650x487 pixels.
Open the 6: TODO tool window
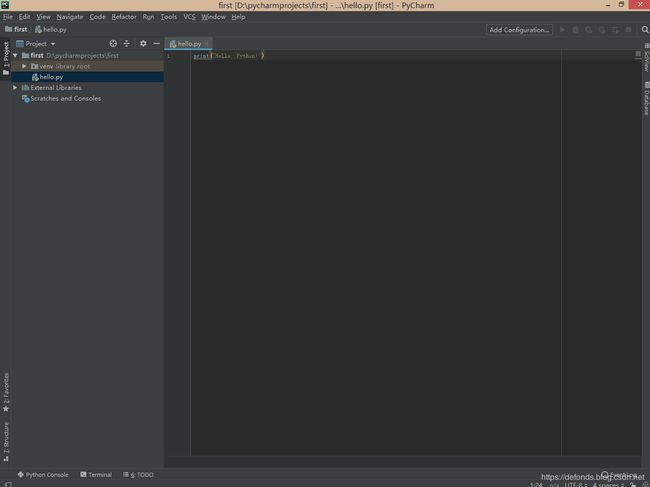coord(138,475)
